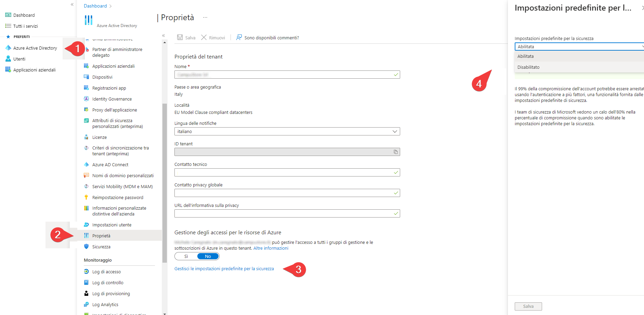644x315 pixels.
Task: Click Salva button in right panel
Action: (528, 306)
